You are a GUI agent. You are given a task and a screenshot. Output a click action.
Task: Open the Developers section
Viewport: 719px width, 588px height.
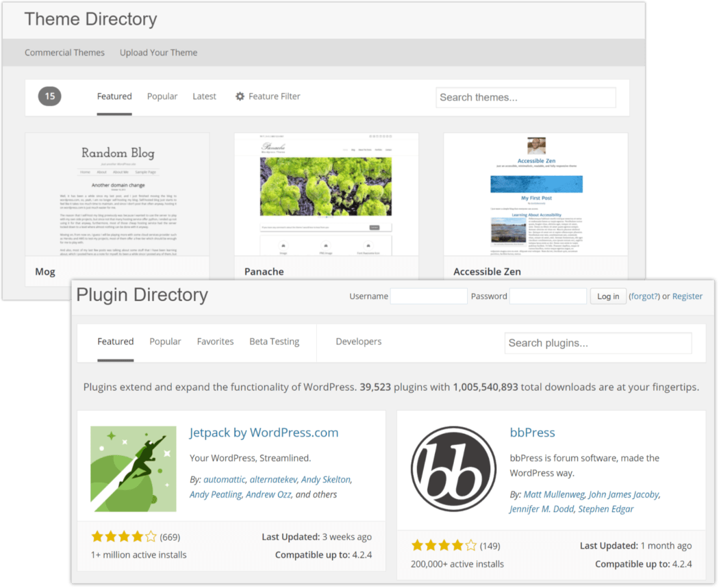pyautogui.click(x=359, y=341)
